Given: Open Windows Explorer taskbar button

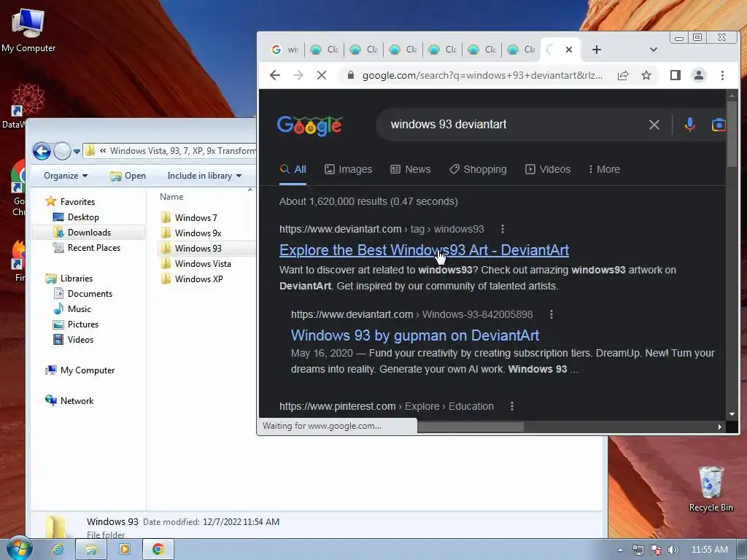Looking at the screenshot, I should coord(90,550).
